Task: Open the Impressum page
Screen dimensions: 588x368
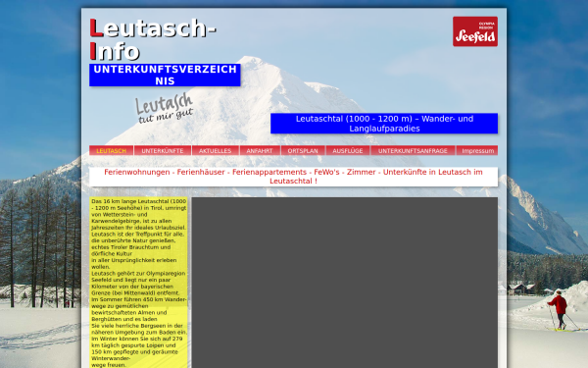Action: [x=478, y=150]
